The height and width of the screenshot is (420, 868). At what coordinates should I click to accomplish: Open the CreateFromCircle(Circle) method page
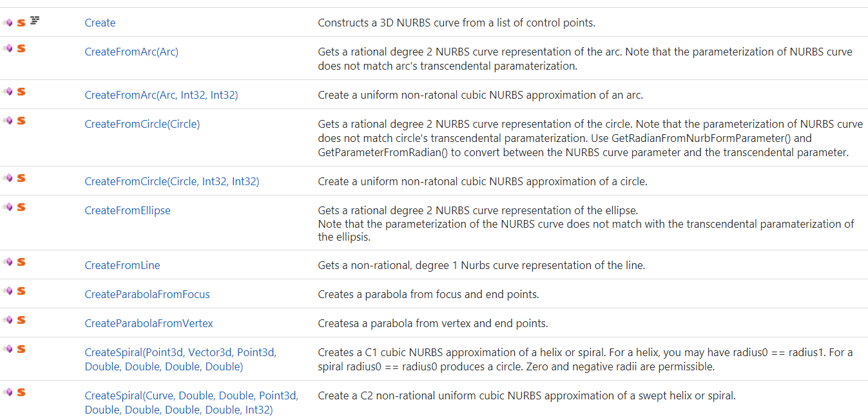[x=142, y=124]
